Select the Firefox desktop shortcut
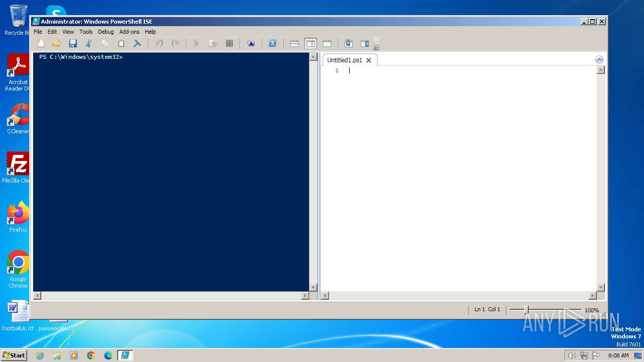This screenshot has width=644, height=362. coord(18,217)
